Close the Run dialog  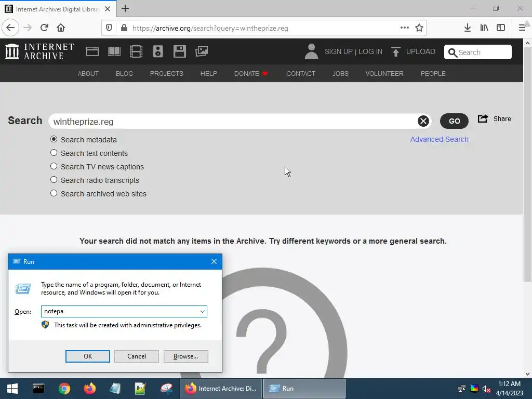(x=214, y=262)
